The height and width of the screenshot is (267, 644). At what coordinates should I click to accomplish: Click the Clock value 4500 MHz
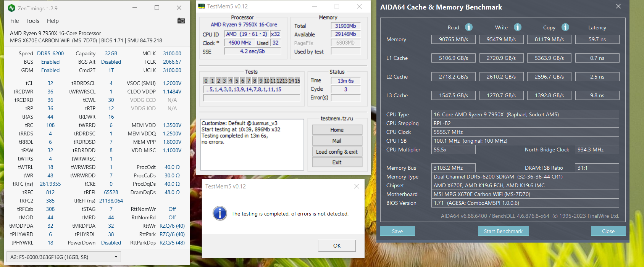coord(240,43)
